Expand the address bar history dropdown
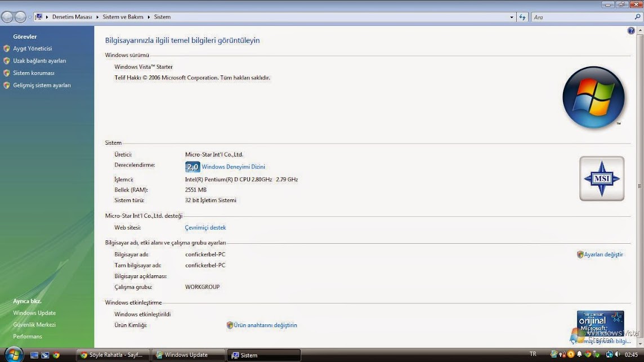The width and height of the screenshot is (644, 362). (512, 17)
